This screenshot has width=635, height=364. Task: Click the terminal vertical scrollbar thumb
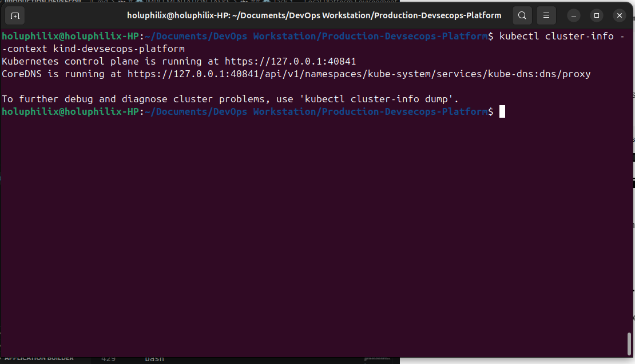[629, 344]
